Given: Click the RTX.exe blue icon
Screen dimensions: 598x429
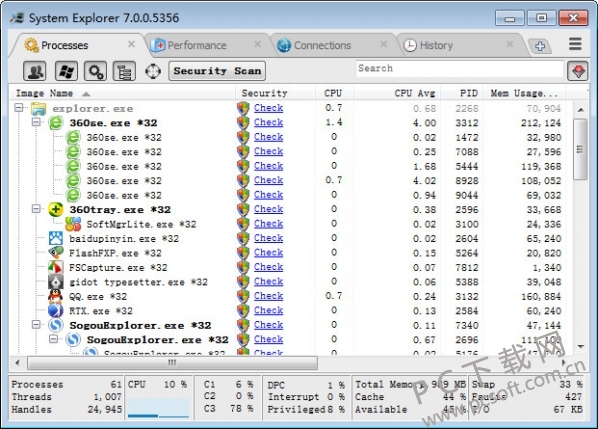Looking at the screenshot, I should [56, 311].
